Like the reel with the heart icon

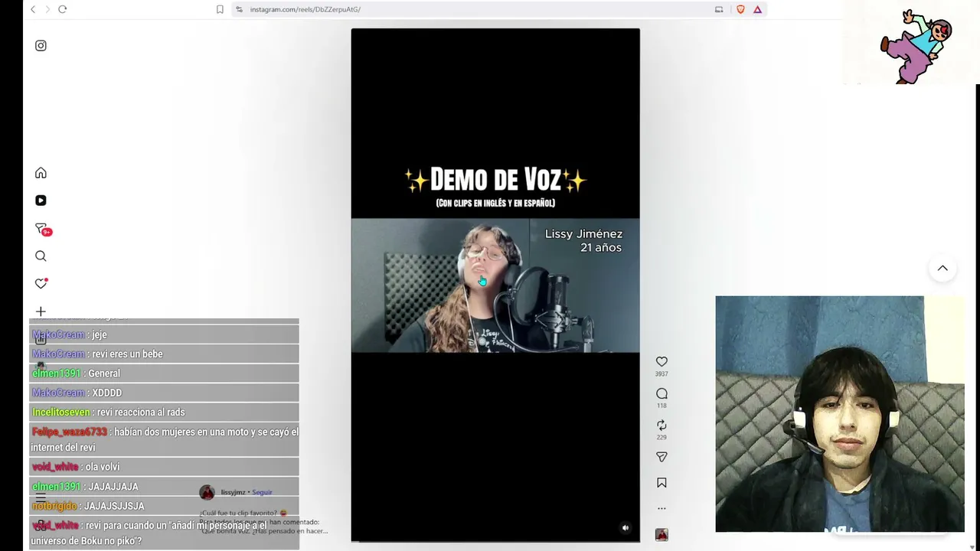pos(661,361)
